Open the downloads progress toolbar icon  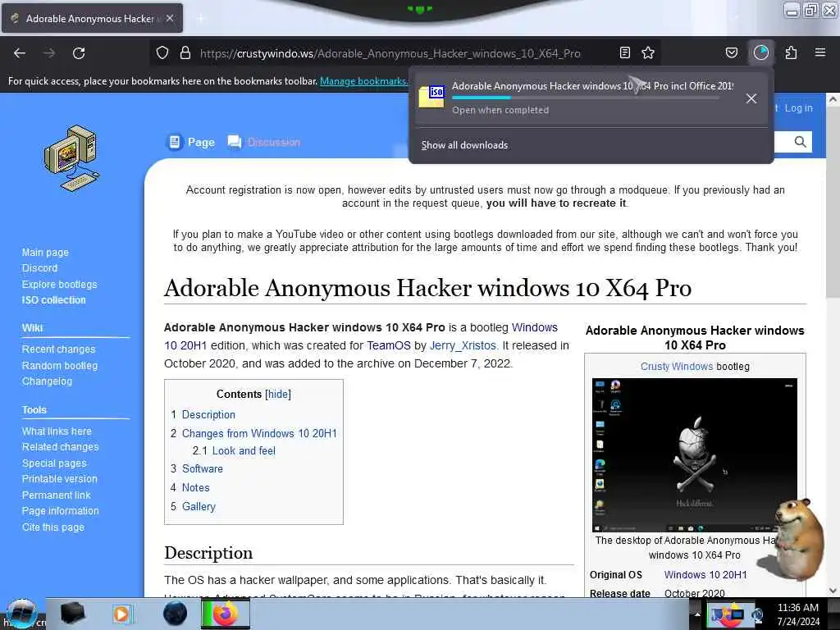pyautogui.click(x=760, y=52)
